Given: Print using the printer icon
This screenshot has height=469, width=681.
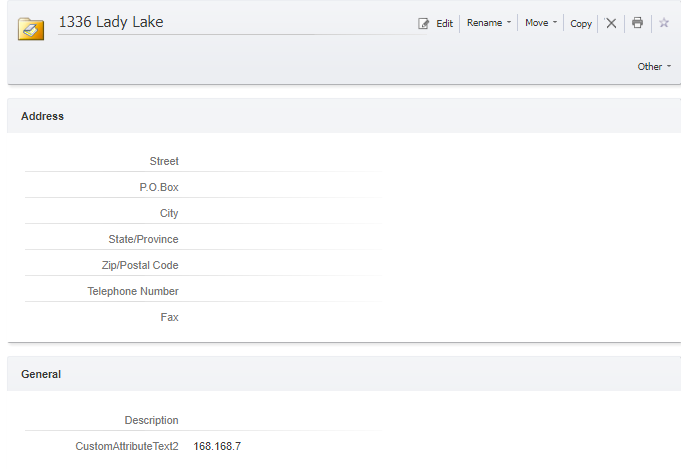Looking at the screenshot, I should [x=637, y=23].
